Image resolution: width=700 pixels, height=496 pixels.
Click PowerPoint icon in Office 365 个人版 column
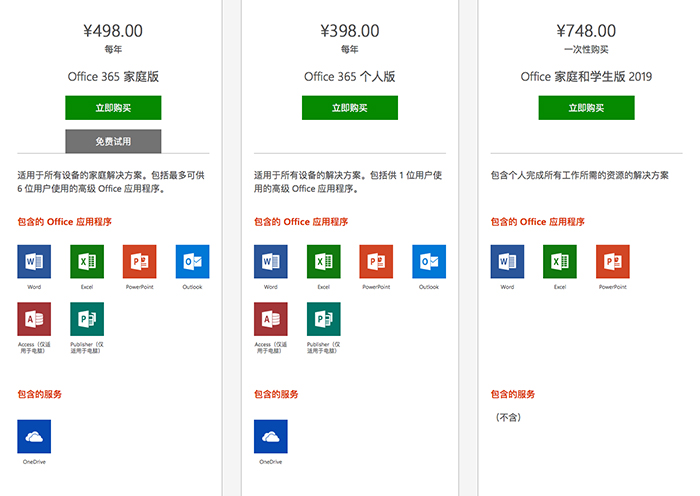point(376,261)
